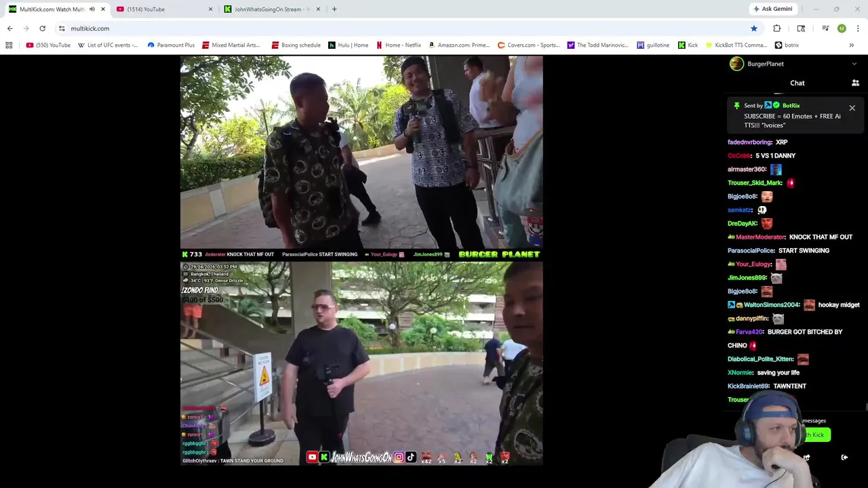
Task: Click username ParasocialPolice in chat
Action: click(751, 251)
